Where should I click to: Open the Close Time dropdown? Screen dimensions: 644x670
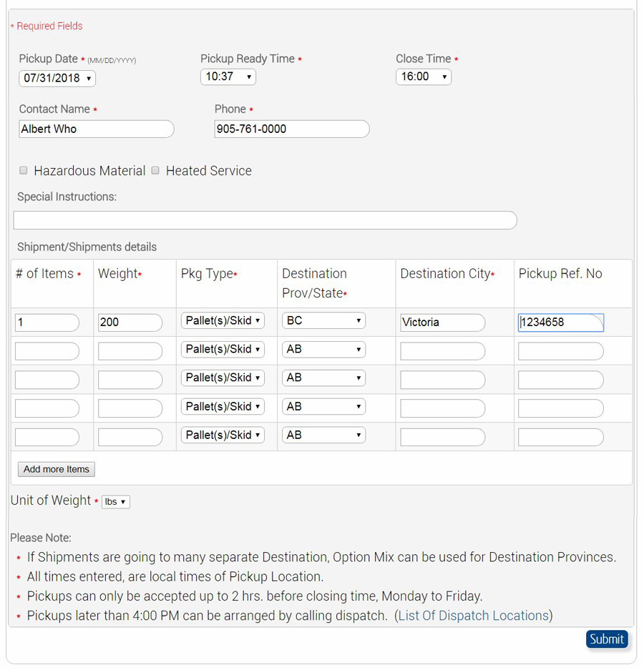tap(424, 77)
